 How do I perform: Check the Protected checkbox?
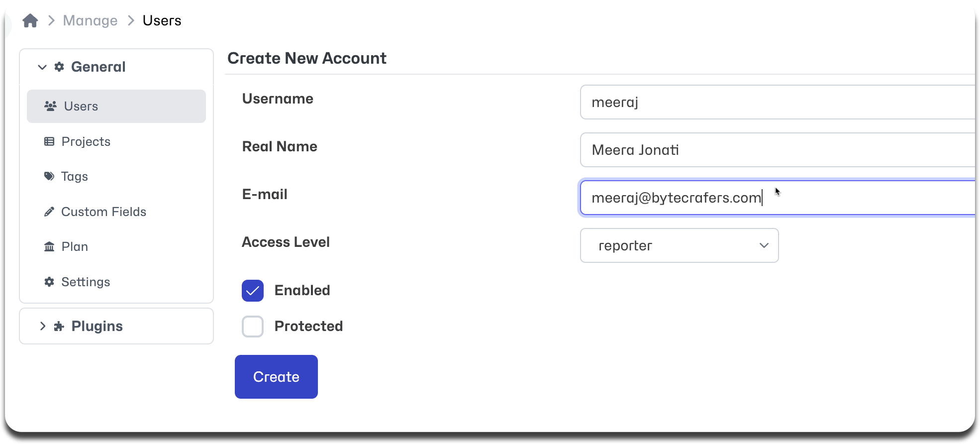click(x=253, y=327)
